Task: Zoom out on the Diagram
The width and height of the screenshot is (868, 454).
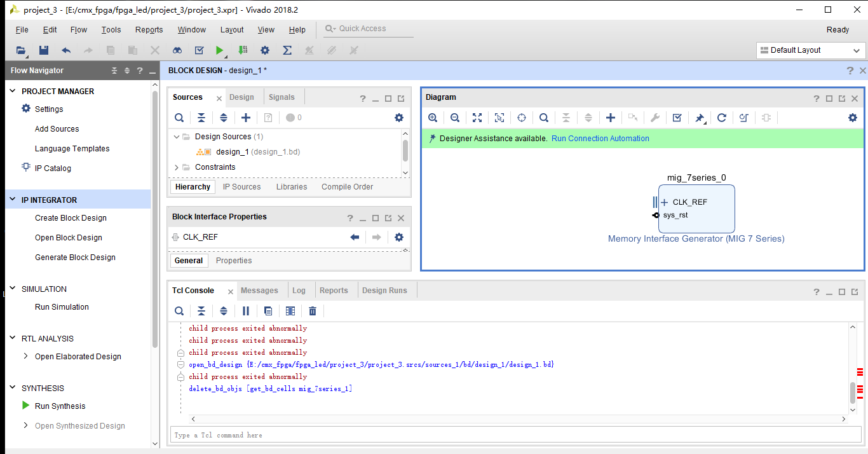Action: tap(455, 118)
